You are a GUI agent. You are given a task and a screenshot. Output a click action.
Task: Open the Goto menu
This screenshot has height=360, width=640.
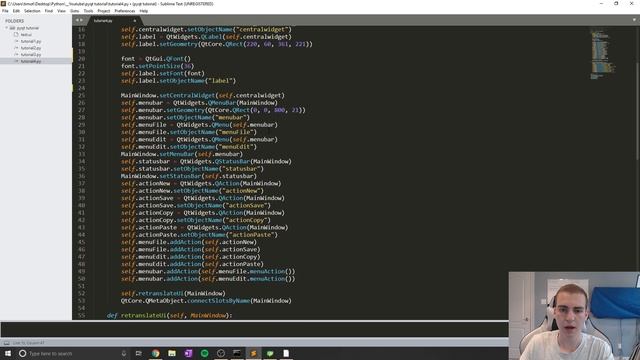(74, 11)
